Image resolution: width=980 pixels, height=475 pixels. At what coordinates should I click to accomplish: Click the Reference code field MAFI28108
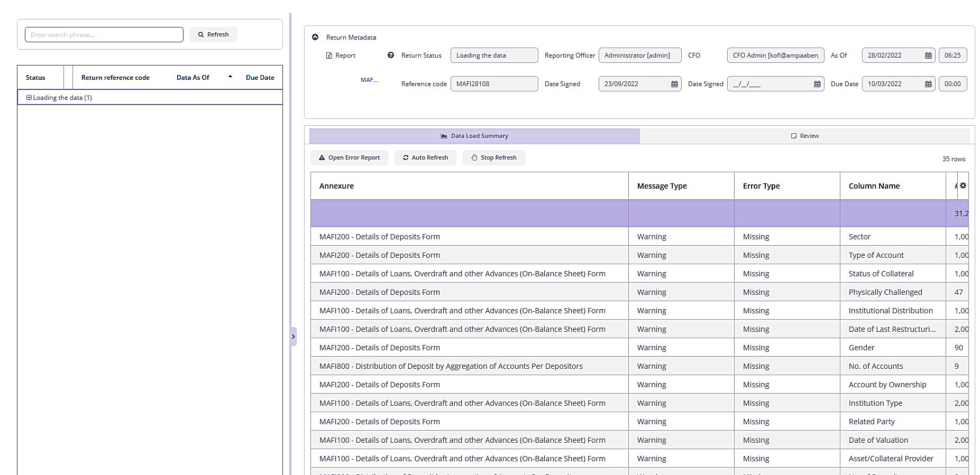(x=494, y=84)
